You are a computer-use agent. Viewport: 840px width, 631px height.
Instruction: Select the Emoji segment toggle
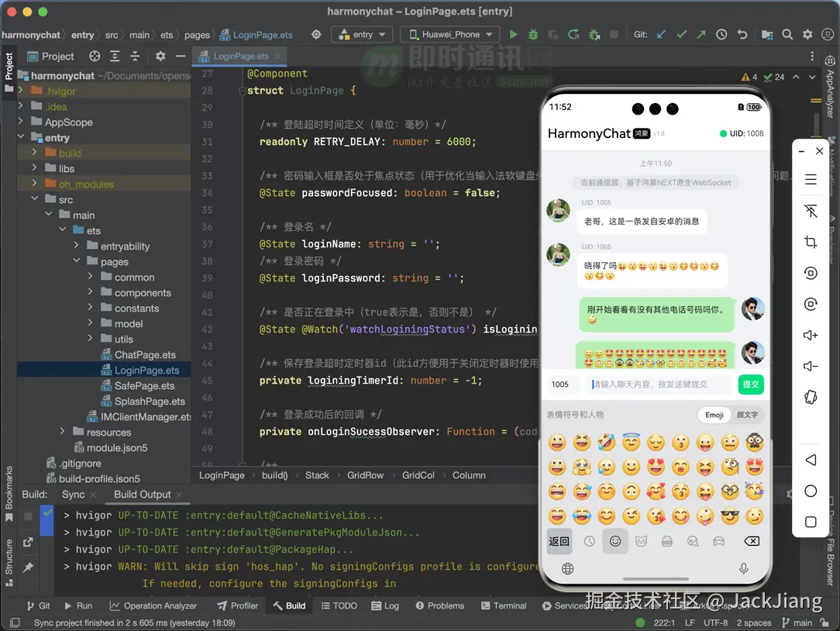(714, 415)
